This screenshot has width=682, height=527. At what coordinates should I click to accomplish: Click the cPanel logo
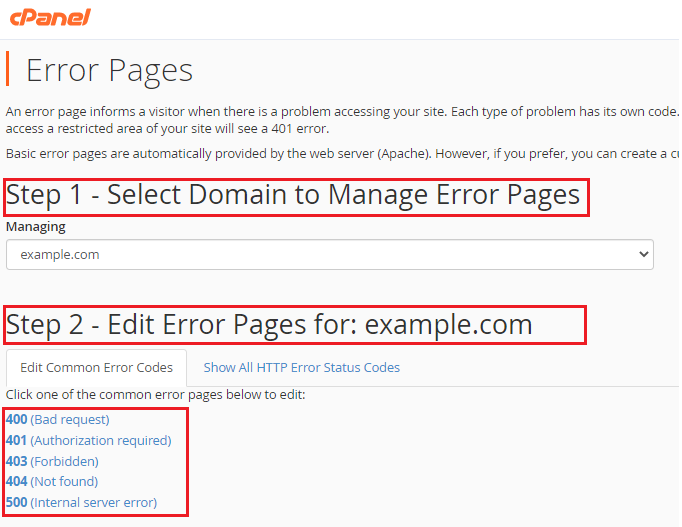point(49,17)
